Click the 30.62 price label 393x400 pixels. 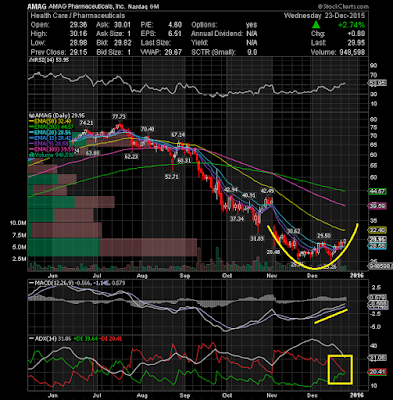[294, 231]
